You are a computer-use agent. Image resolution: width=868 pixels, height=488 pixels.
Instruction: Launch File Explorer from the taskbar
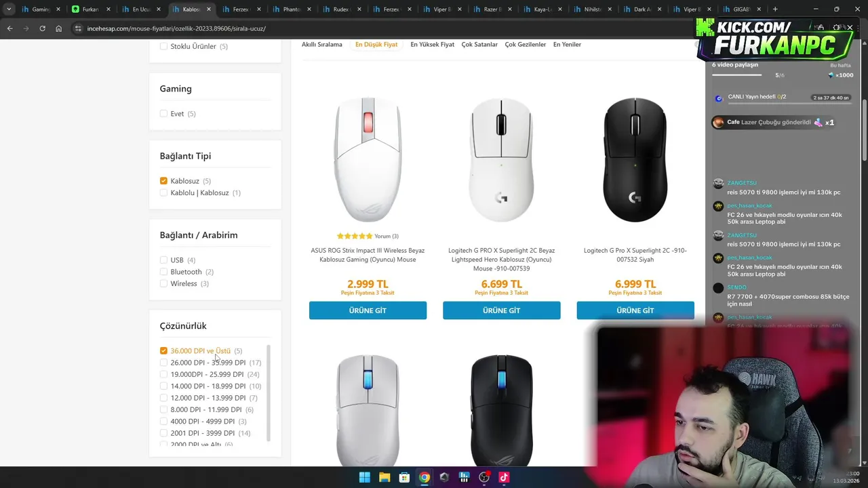pyautogui.click(x=384, y=477)
